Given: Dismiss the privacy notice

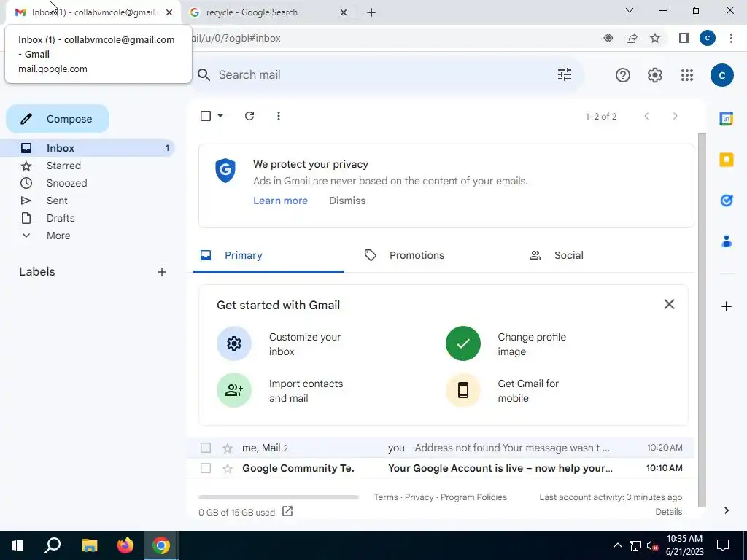Looking at the screenshot, I should [x=347, y=201].
